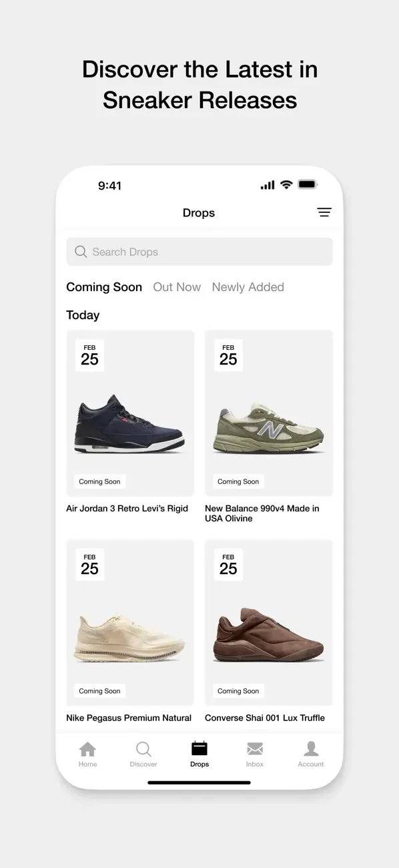Image resolution: width=399 pixels, height=868 pixels.
Task: Open the Home tab icon
Action: [x=87, y=749]
